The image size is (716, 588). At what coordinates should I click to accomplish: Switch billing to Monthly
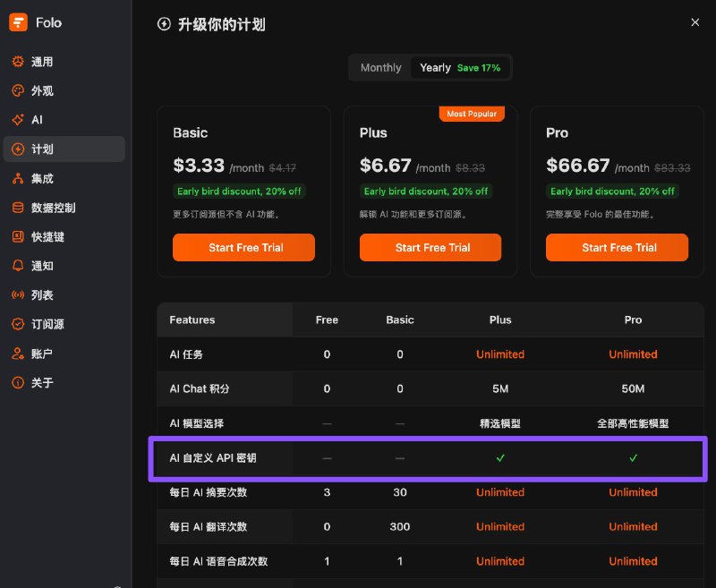tap(380, 67)
